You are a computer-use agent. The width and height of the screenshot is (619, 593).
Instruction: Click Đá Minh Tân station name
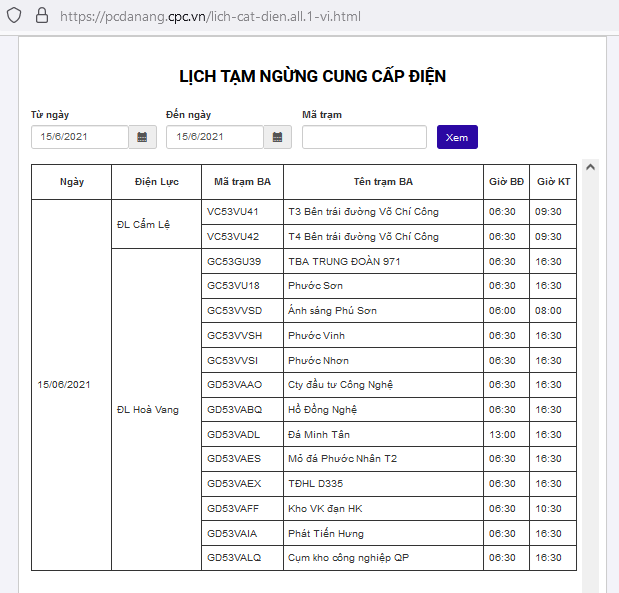(x=319, y=435)
